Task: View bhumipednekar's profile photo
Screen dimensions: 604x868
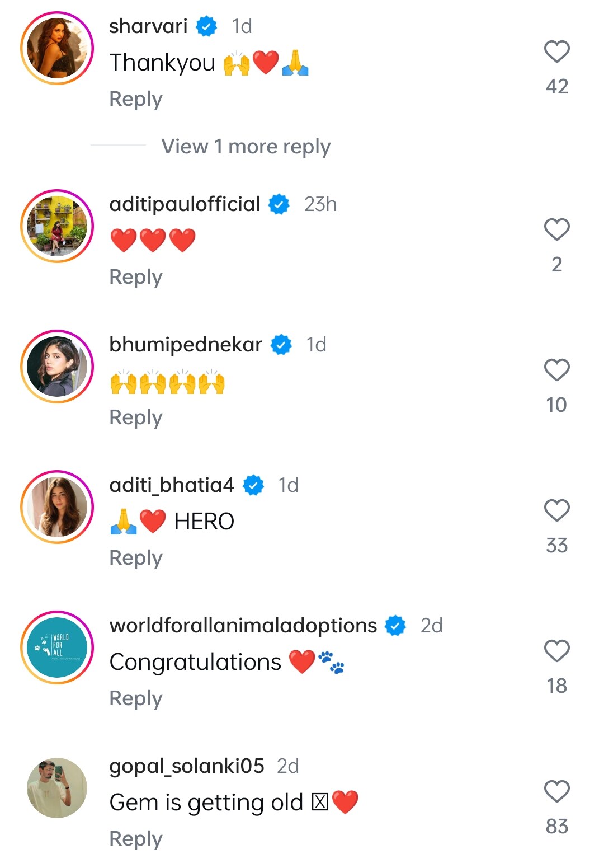Action: coord(57,367)
